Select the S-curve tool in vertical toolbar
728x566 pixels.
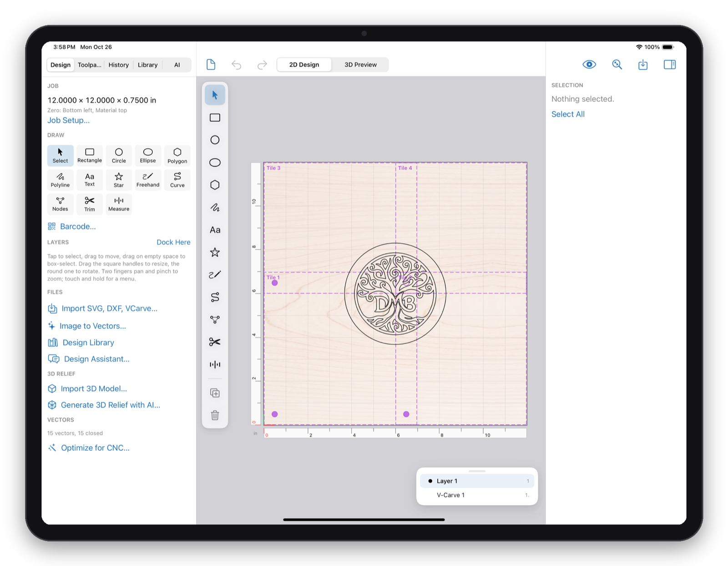215,297
